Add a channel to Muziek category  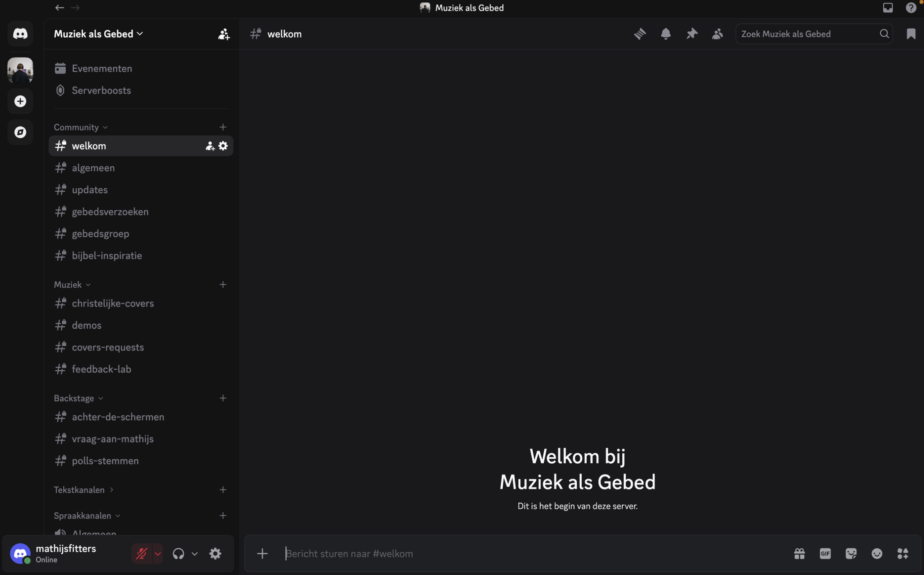pyautogui.click(x=223, y=285)
